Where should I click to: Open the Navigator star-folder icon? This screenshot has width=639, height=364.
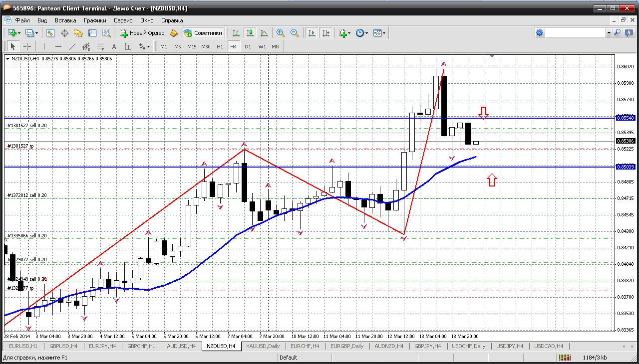pyautogui.click(x=78, y=33)
